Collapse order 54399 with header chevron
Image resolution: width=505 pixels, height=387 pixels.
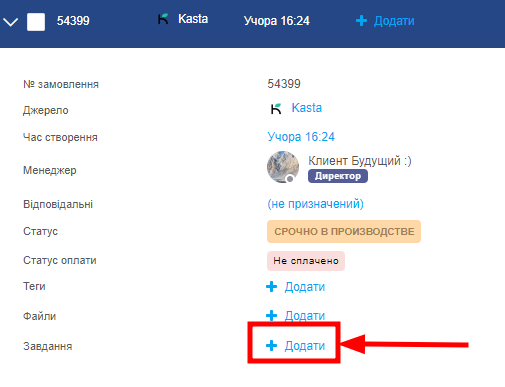(10, 22)
